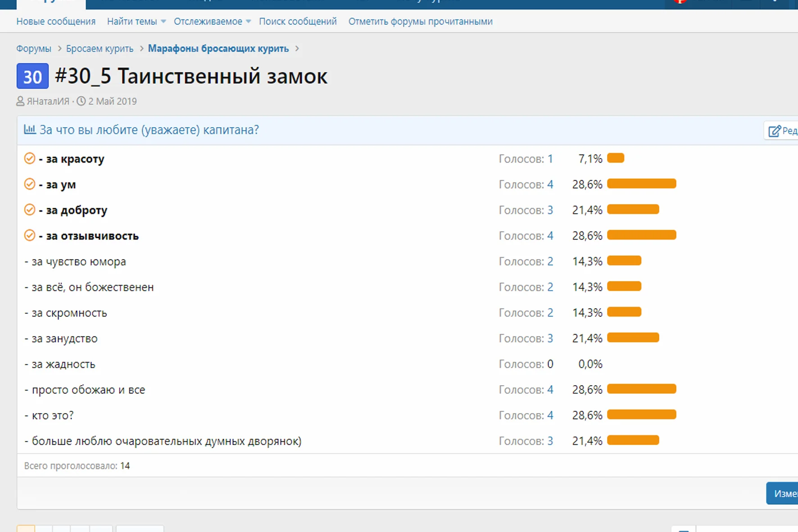View voters count for за доброту
The image size is (798, 532).
coord(550,210)
